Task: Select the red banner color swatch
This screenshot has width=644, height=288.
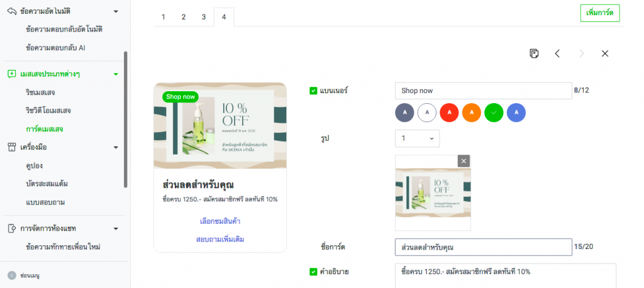Action: coord(449,113)
